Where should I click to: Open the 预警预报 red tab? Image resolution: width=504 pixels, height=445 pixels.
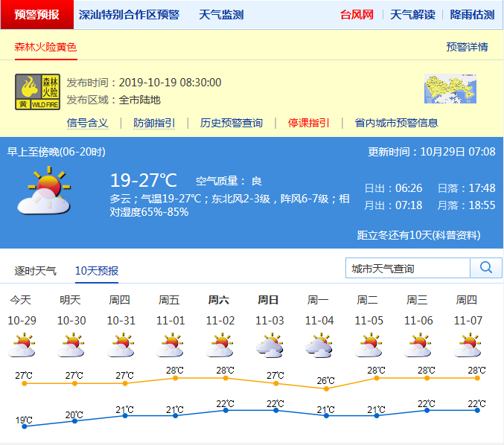(x=37, y=14)
